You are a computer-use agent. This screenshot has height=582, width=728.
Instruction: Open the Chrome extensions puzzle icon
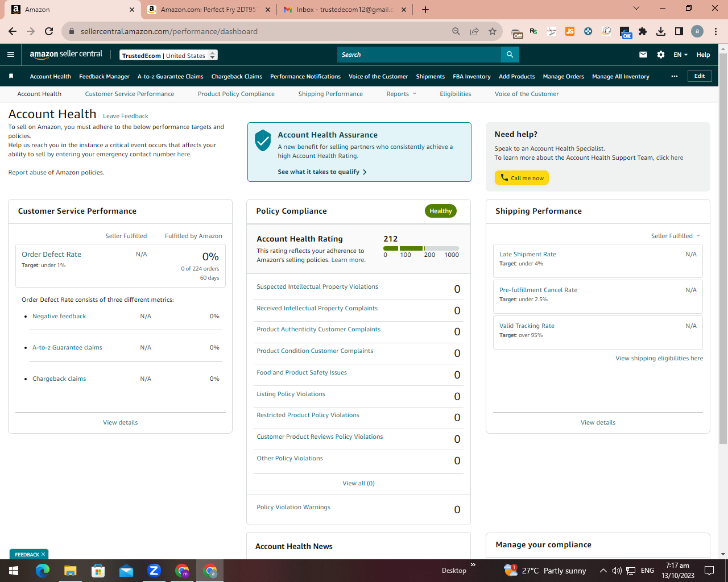click(x=643, y=31)
